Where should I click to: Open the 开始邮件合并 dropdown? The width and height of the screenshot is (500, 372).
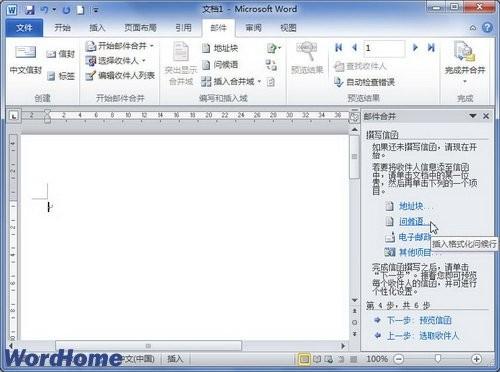pyautogui.click(x=120, y=46)
